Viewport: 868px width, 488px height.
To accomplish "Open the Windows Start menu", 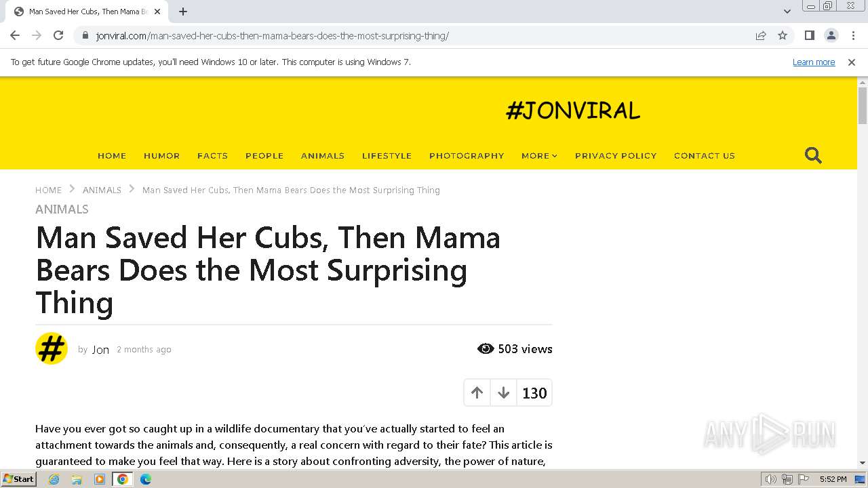I will 18,479.
